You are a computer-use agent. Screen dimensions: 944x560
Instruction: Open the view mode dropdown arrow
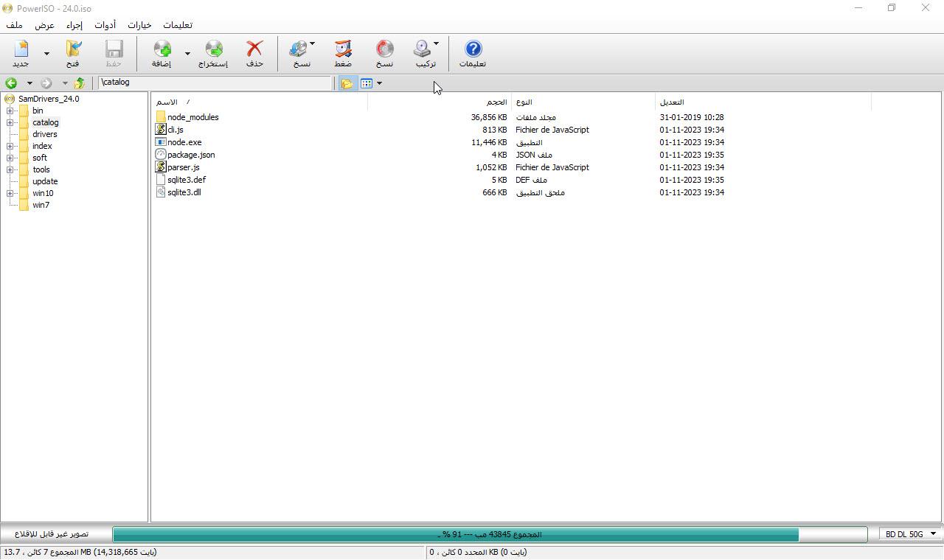coord(380,83)
